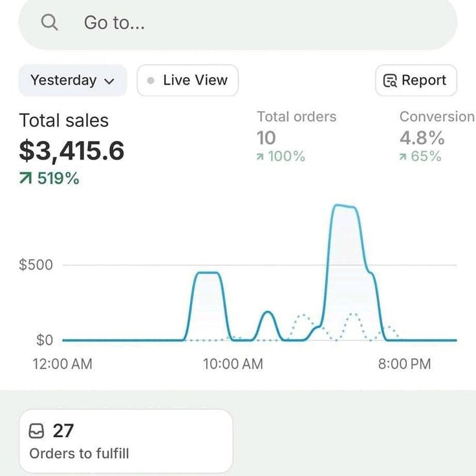Click the arrow beside 65% conversion change
This screenshot has width=476, height=476.
pyautogui.click(x=403, y=157)
